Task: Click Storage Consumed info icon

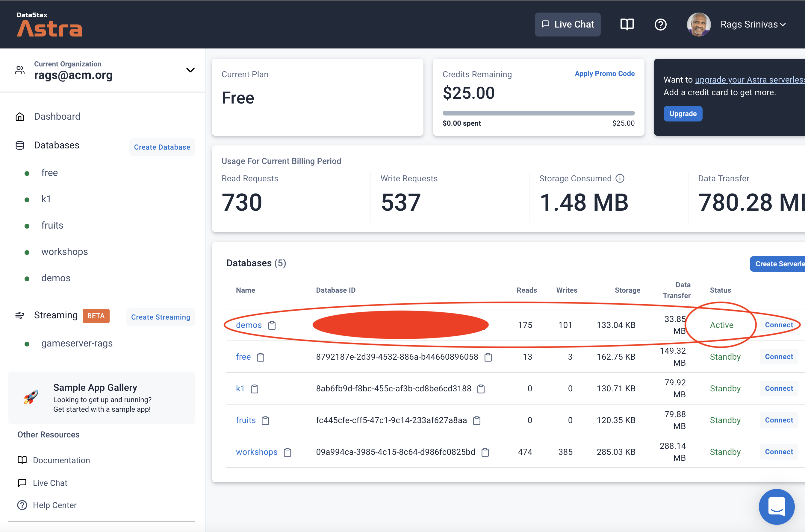Action: tap(620, 178)
